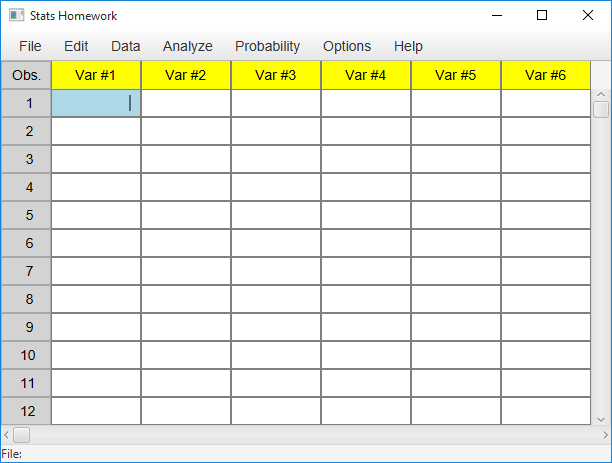Select row header 4
612x463 pixels.
point(26,187)
